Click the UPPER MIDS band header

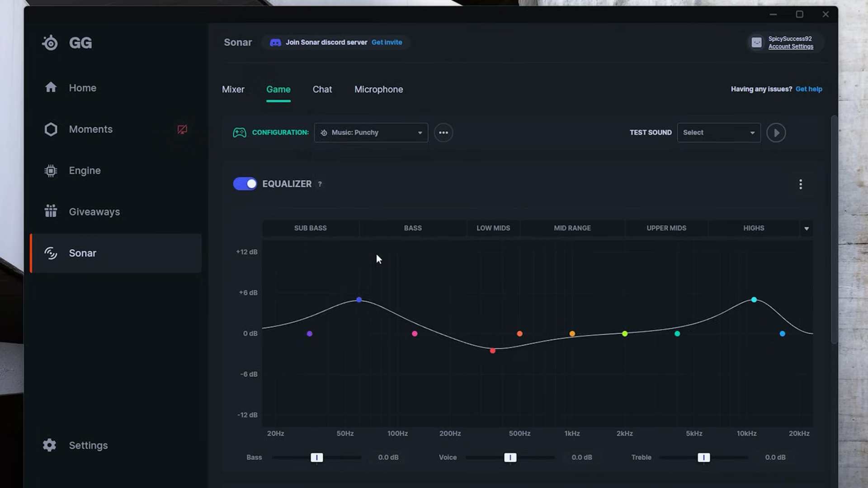[666, 228]
